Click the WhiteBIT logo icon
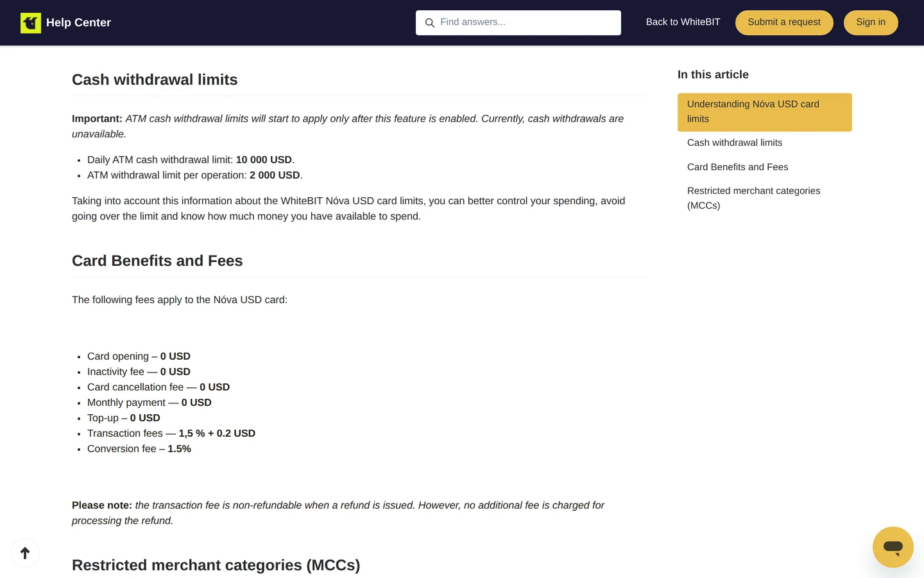Screen dimensions: 924x578 coord(31,22)
